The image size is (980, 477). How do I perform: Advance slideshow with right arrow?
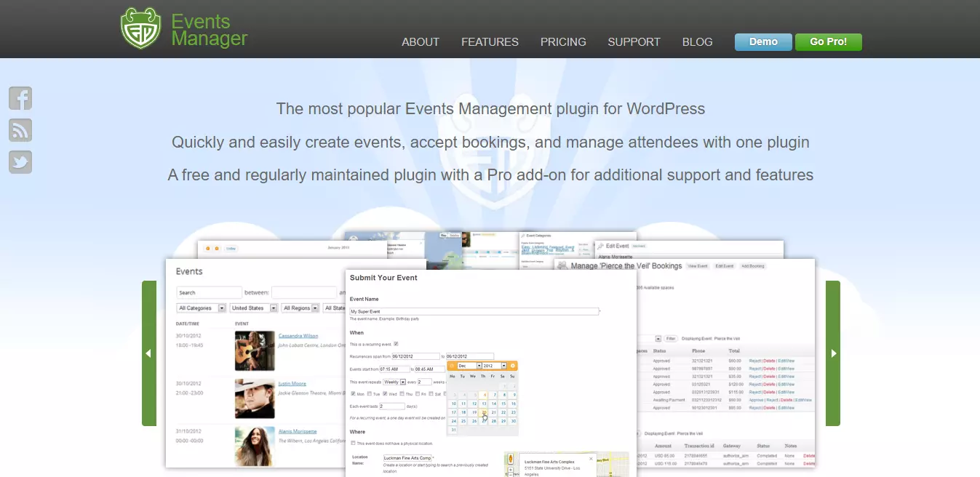[x=833, y=353]
